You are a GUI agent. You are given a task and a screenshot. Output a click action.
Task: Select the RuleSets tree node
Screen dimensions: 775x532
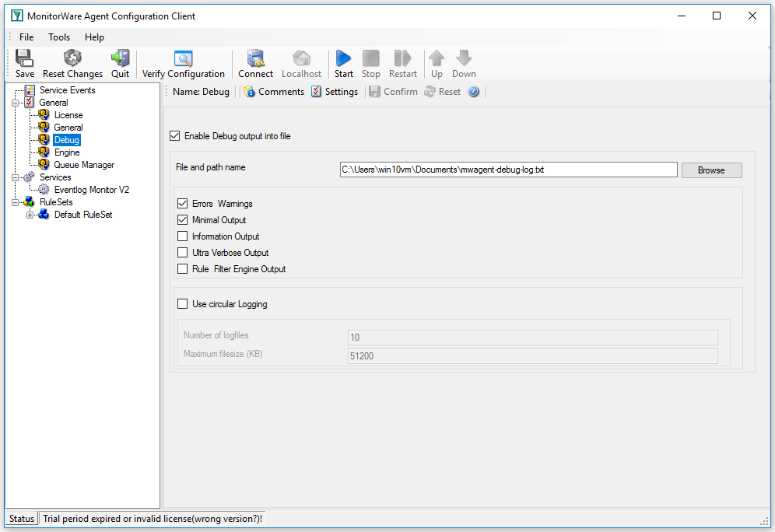point(56,202)
